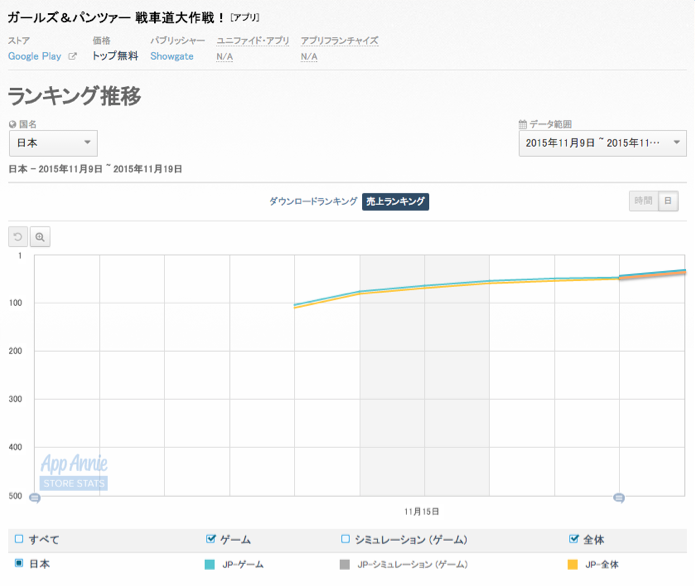The height and width of the screenshot is (586, 695).
Task: Select 売上ランキング tab
Action: pyautogui.click(x=395, y=201)
